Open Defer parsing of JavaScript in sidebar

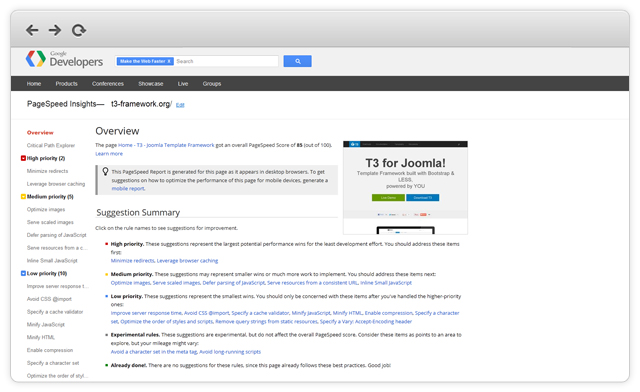57,235
